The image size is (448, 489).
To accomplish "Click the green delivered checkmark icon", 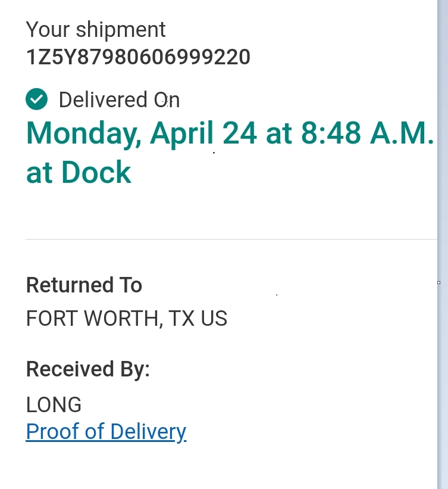I will click(36, 99).
